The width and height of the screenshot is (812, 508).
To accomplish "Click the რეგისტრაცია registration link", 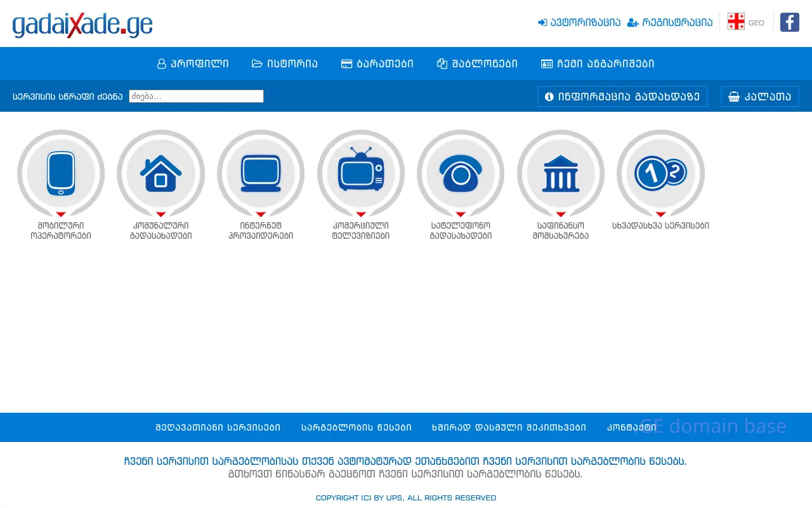I will point(670,22).
